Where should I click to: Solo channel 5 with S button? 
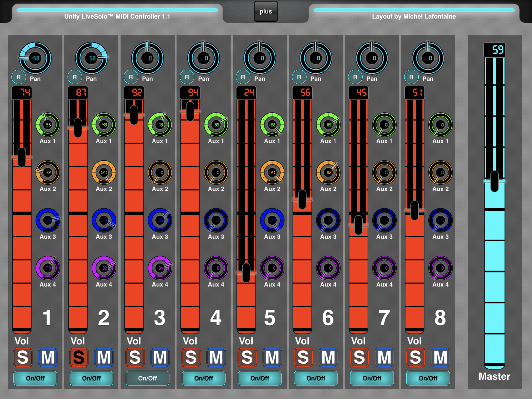[x=247, y=357]
